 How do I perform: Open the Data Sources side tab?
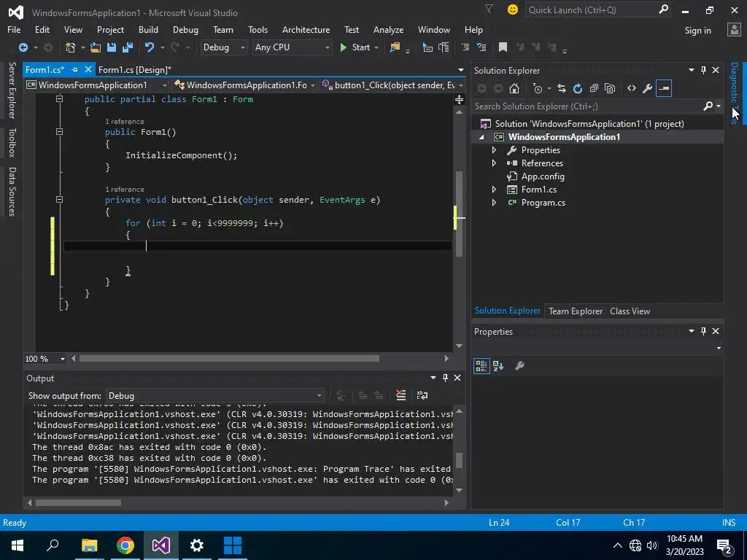pos(12,192)
